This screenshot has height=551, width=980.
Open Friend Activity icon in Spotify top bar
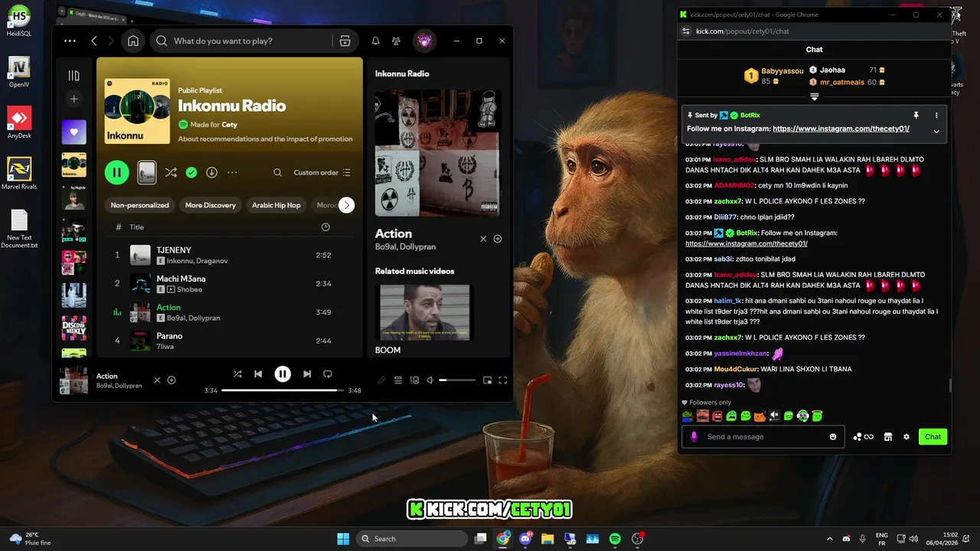[396, 41]
